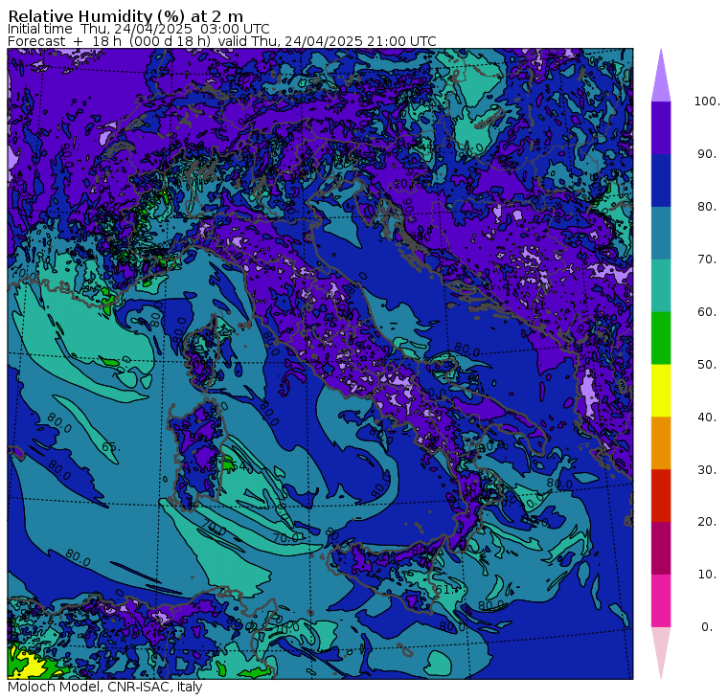This screenshot has height=700, width=728.
Task: Click the '30.' legend label
Action: tap(707, 469)
